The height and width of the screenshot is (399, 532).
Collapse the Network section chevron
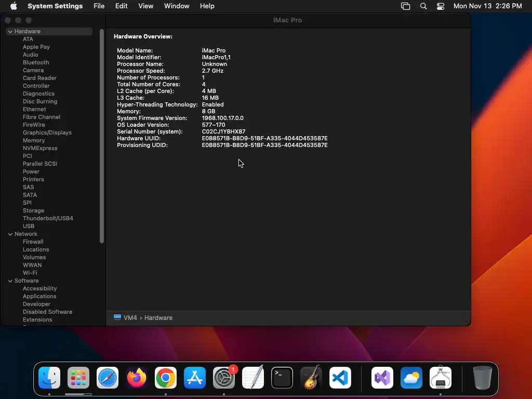pos(10,234)
